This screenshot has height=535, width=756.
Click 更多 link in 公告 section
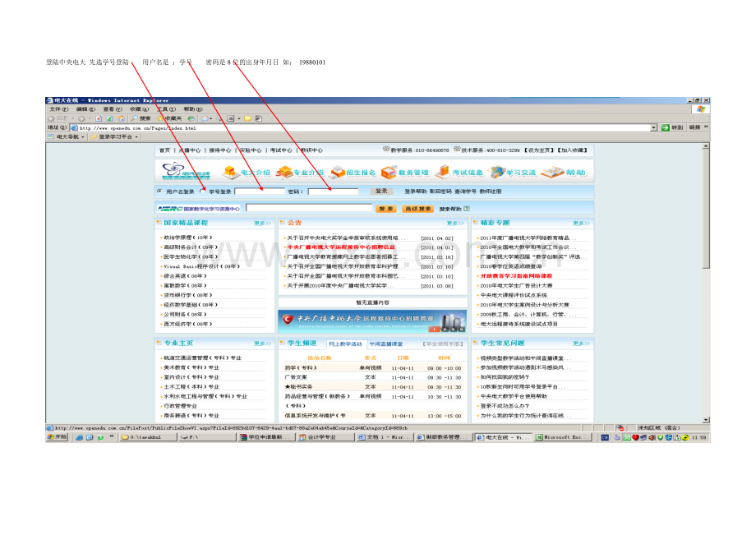click(x=454, y=224)
